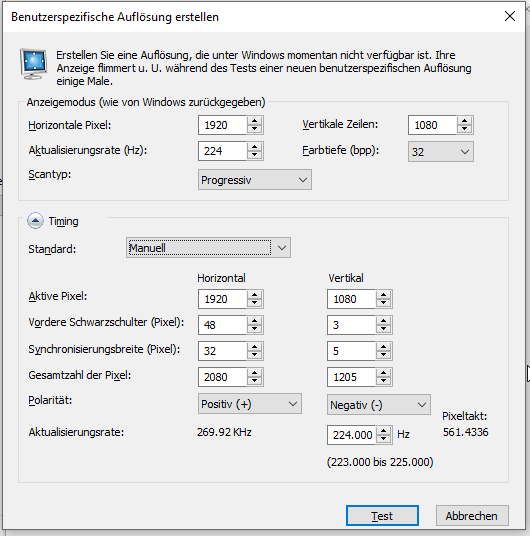Open horizontal Polarität Positiv dropdown
Viewport: 530px width, 536px height.
click(x=250, y=404)
